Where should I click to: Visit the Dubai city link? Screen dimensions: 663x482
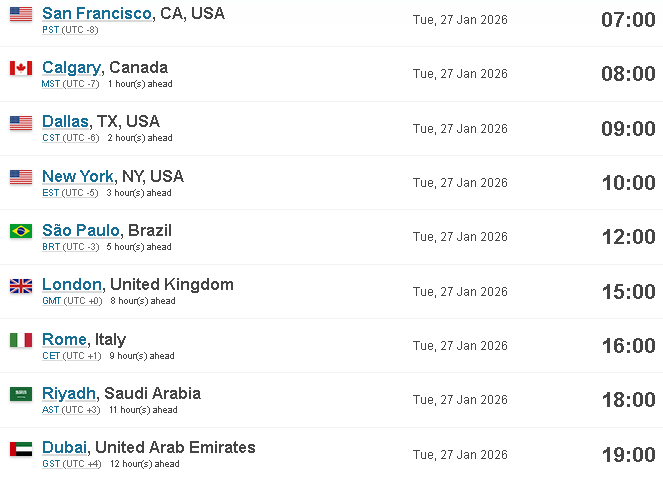[64, 447]
